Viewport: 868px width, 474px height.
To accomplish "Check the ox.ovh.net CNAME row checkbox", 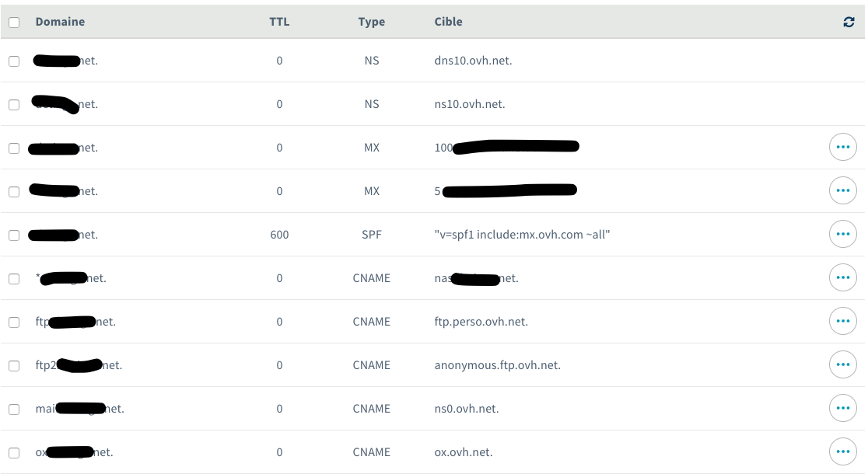I will coord(14,452).
